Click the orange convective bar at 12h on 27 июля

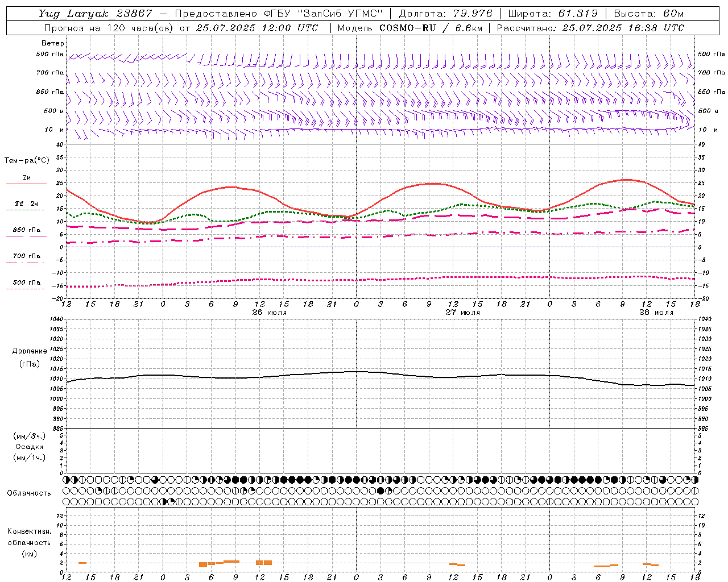[x=453, y=564]
